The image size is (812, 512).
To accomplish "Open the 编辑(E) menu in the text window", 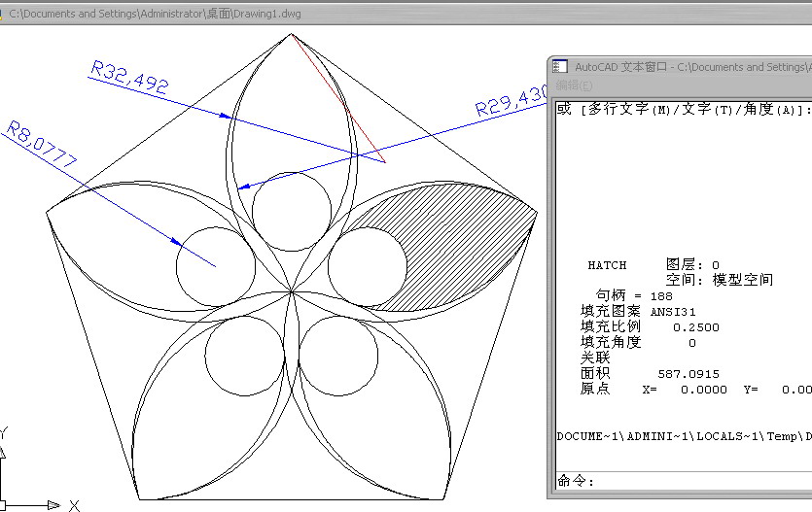I will click(575, 85).
